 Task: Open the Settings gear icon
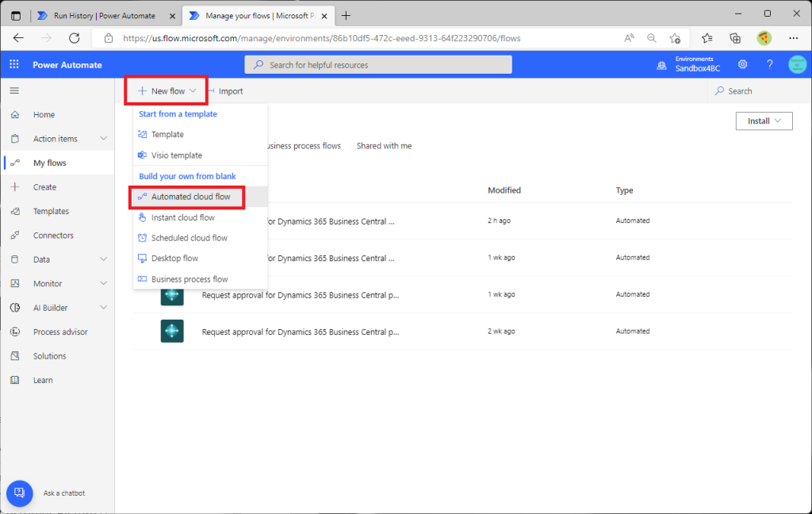pos(742,64)
